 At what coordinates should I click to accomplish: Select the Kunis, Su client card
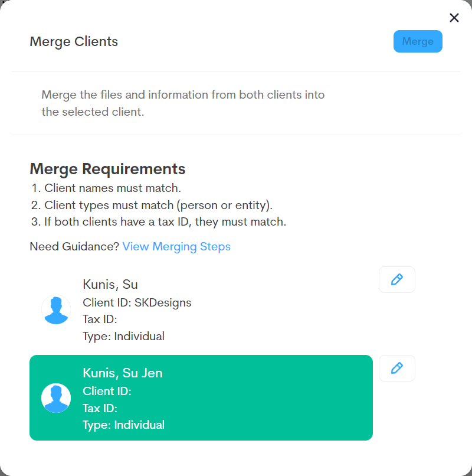(x=201, y=309)
